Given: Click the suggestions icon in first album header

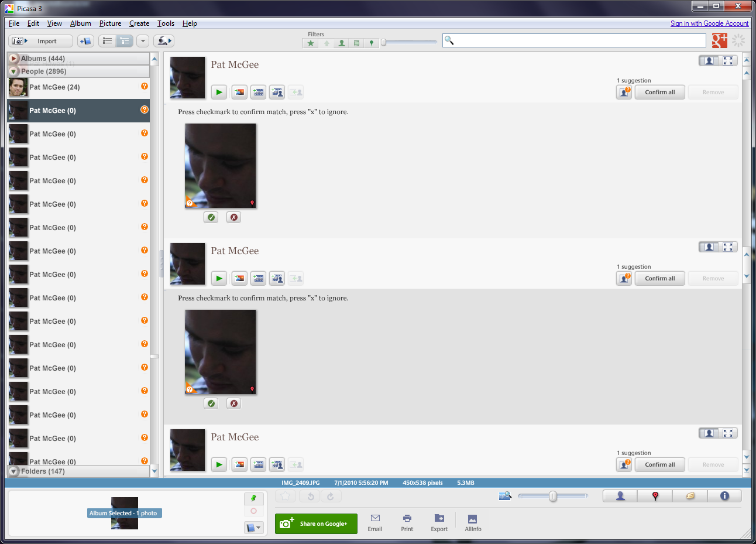Looking at the screenshot, I should (624, 93).
